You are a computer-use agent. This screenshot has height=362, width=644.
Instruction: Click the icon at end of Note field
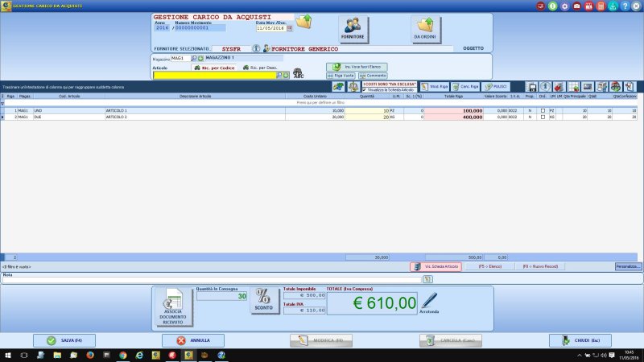tap(427, 279)
